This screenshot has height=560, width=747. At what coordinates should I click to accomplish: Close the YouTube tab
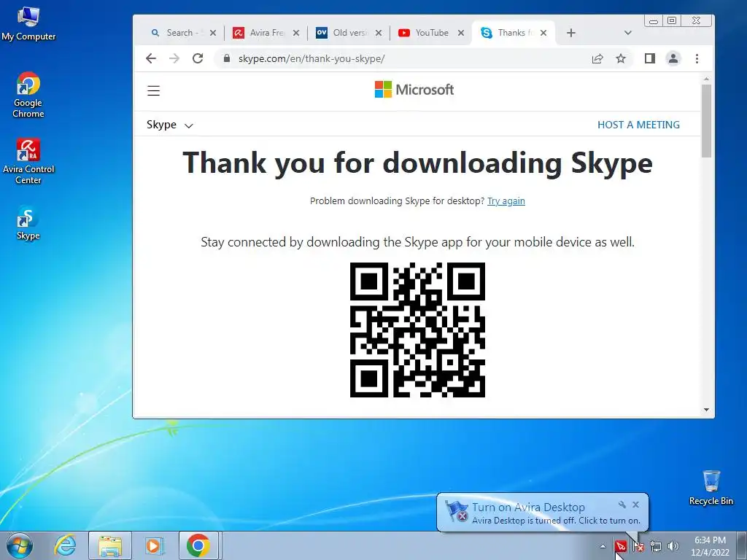[x=461, y=33]
